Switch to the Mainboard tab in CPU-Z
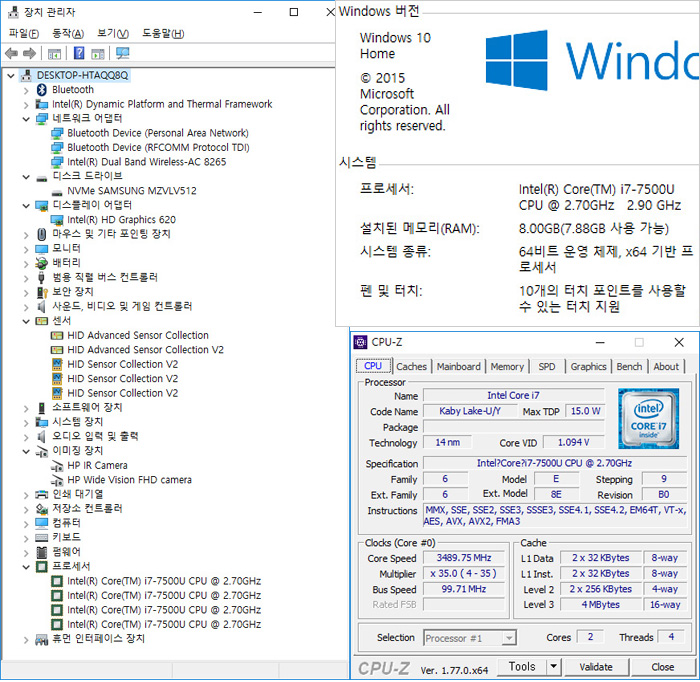700x682 pixels. click(458, 366)
